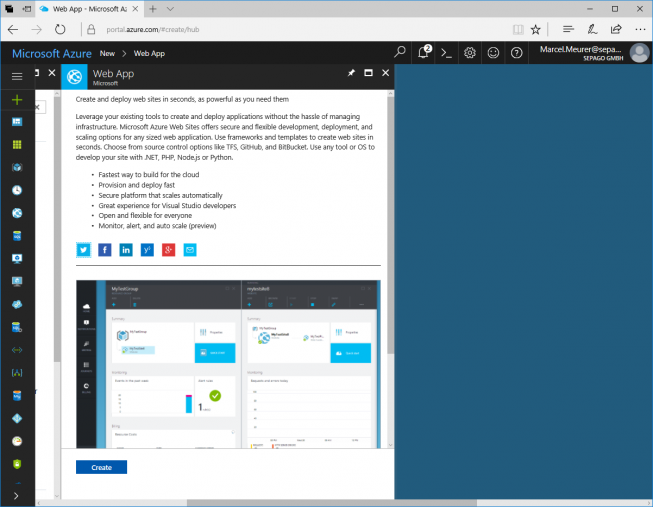Share Web App on Google Plus
Viewport: 653px width, 507px height.
pyautogui.click(x=168, y=250)
